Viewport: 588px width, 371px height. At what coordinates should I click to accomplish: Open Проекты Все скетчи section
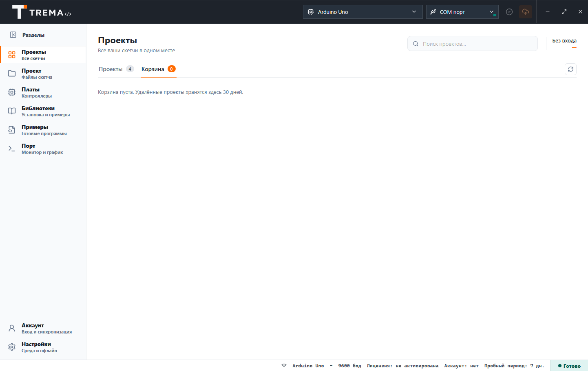(43, 55)
